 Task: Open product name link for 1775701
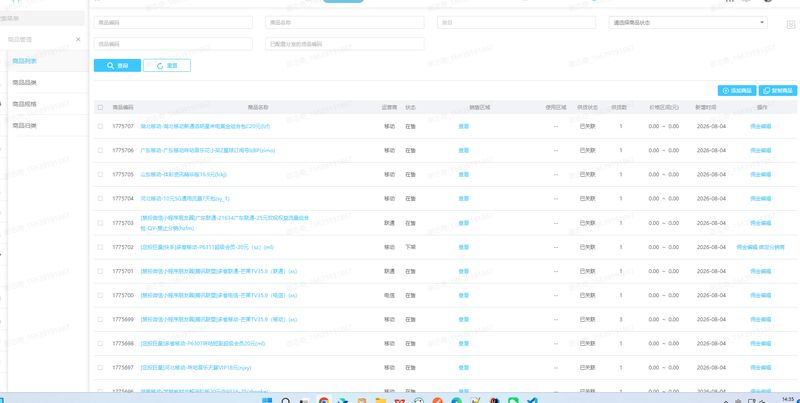point(218,271)
